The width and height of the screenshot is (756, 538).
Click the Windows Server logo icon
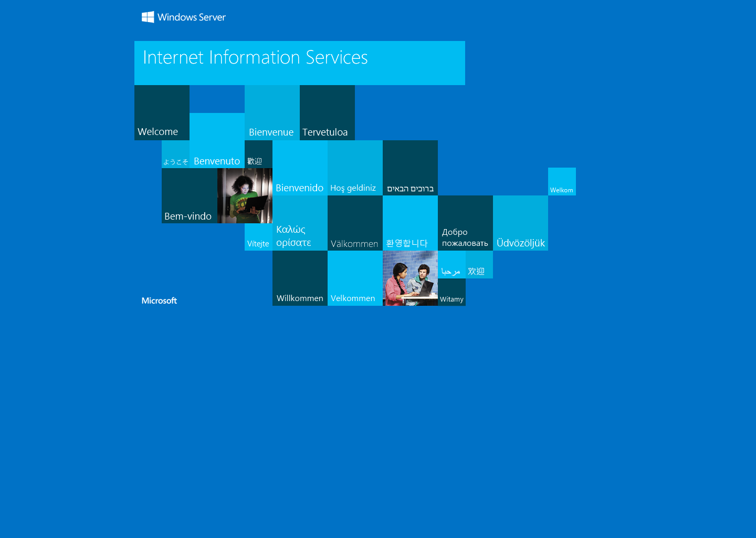(x=148, y=17)
